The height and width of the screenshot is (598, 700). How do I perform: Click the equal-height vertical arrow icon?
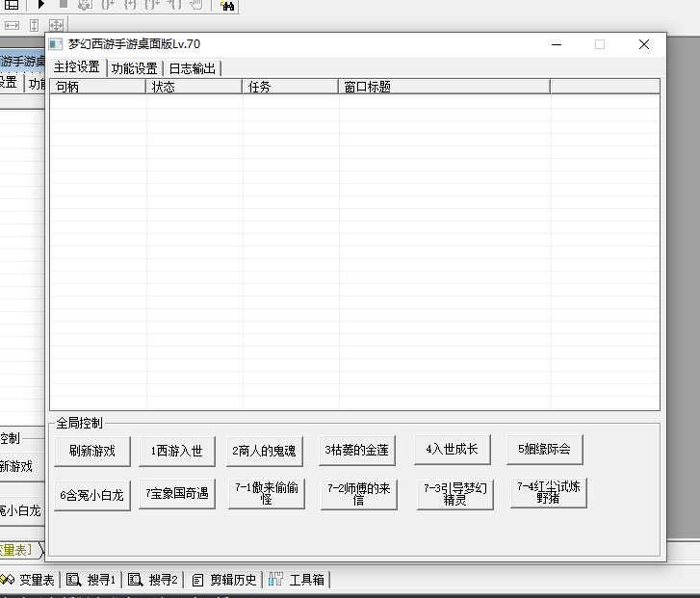click(34, 25)
